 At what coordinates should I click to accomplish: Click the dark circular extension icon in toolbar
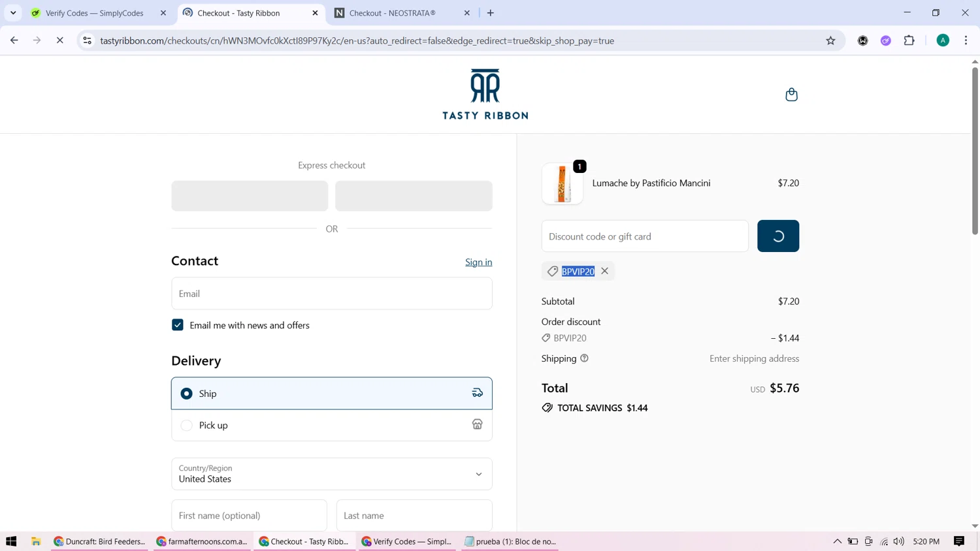[x=863, y=40]
